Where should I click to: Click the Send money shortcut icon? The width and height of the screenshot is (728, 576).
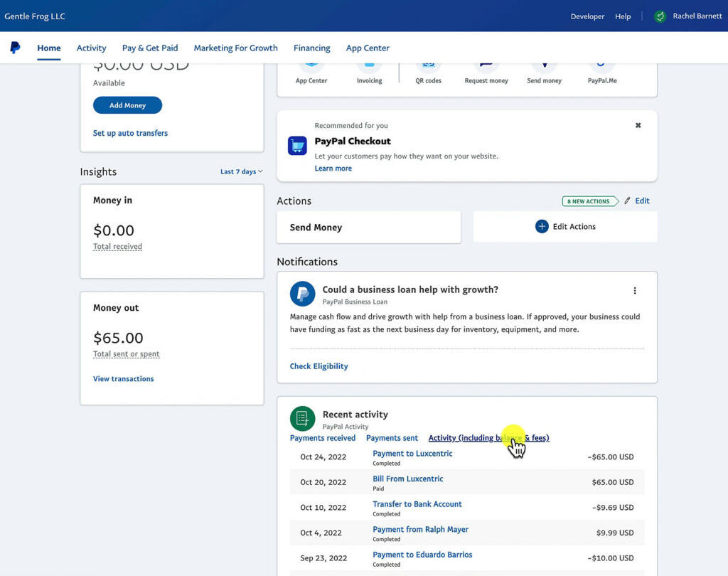tap(544, 64)
